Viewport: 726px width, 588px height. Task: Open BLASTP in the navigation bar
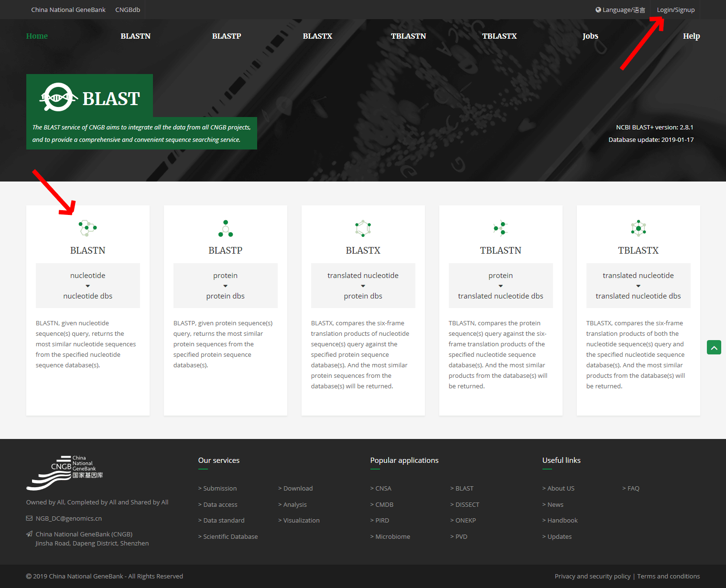pos(227,36)
